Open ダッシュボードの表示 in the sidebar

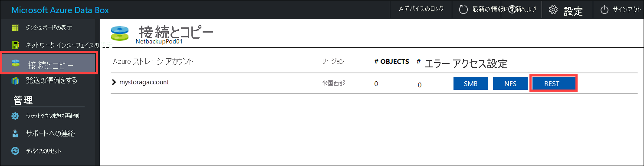coord(49,28)
